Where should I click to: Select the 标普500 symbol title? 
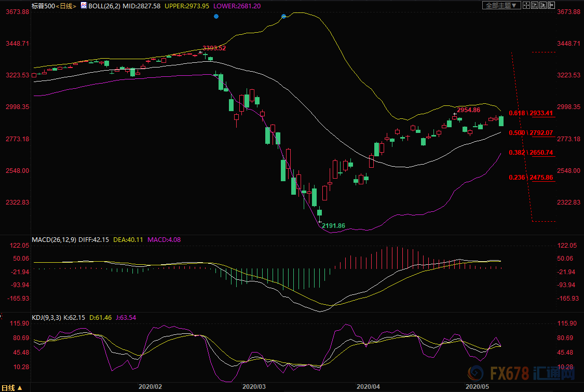42,6
